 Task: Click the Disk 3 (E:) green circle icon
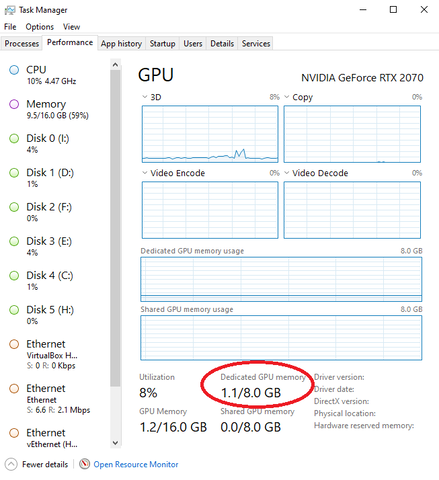coord(14,241)
